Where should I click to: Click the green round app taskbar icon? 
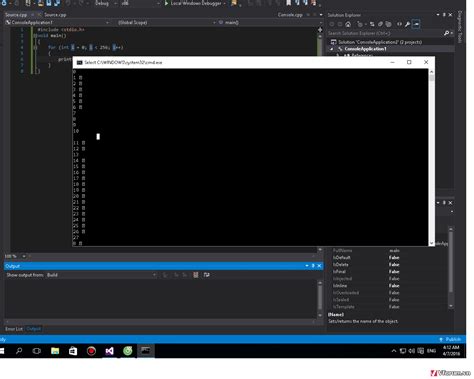tap(128, 351)
